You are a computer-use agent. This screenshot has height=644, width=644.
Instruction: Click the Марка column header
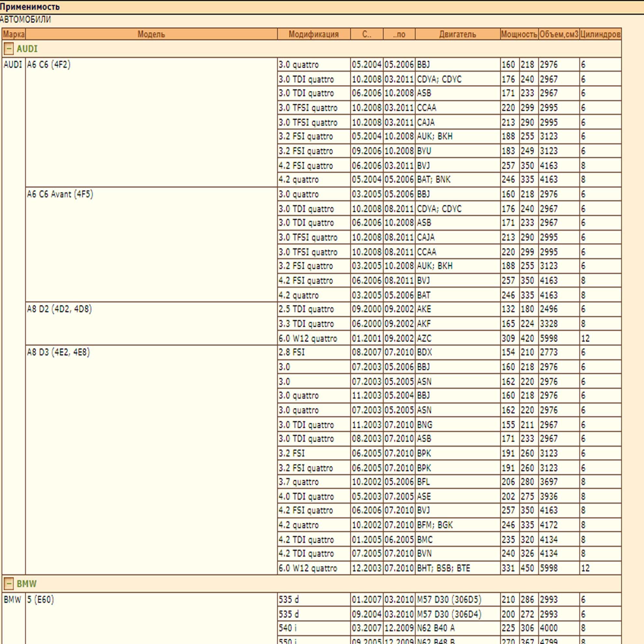[x=14, y=34]
